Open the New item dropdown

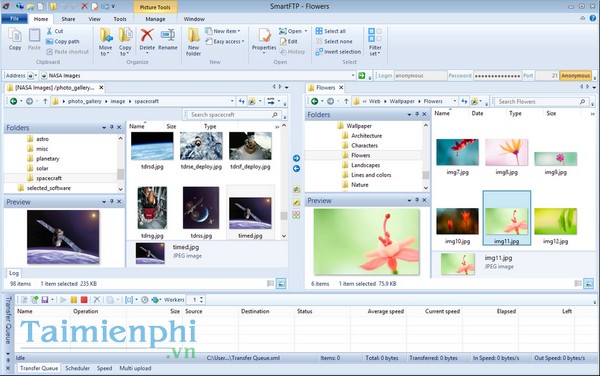(x=223, y=31)
